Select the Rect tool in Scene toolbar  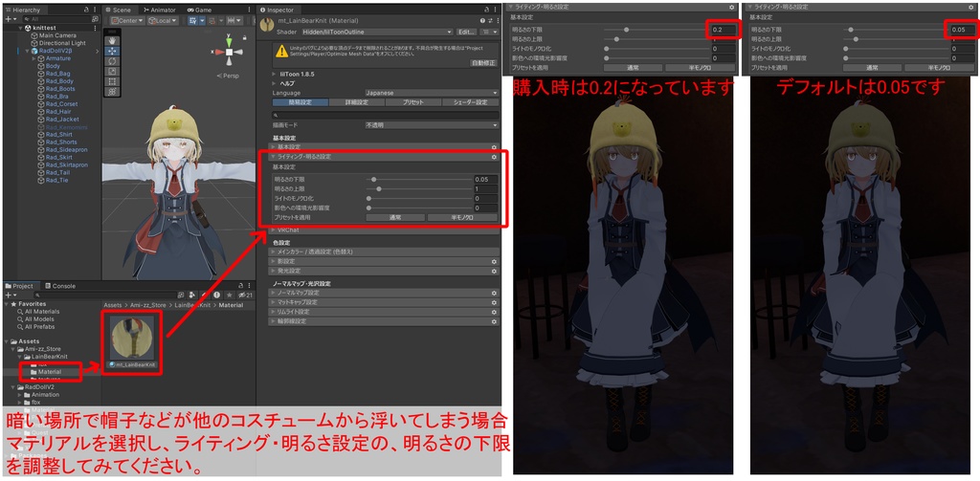112,81
